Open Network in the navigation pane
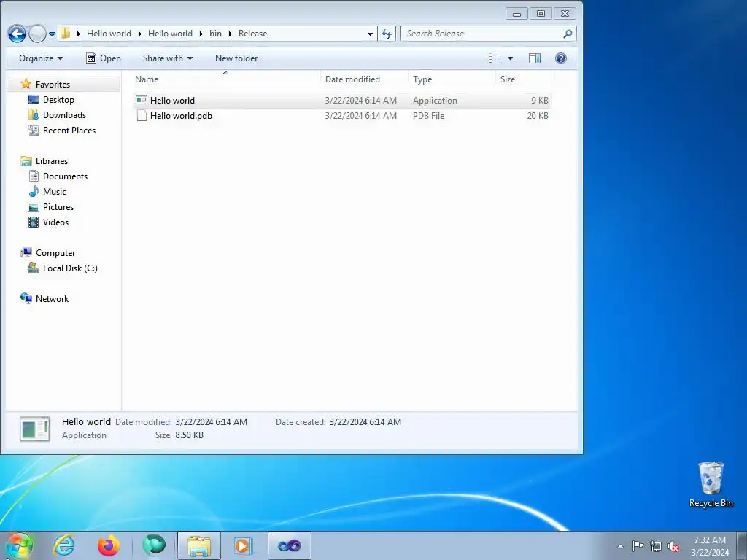Screen dimensions: 747x560 [52, 298]
